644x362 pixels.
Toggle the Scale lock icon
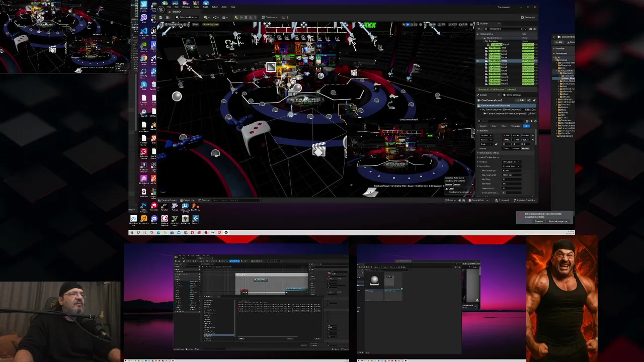(496, 144)
